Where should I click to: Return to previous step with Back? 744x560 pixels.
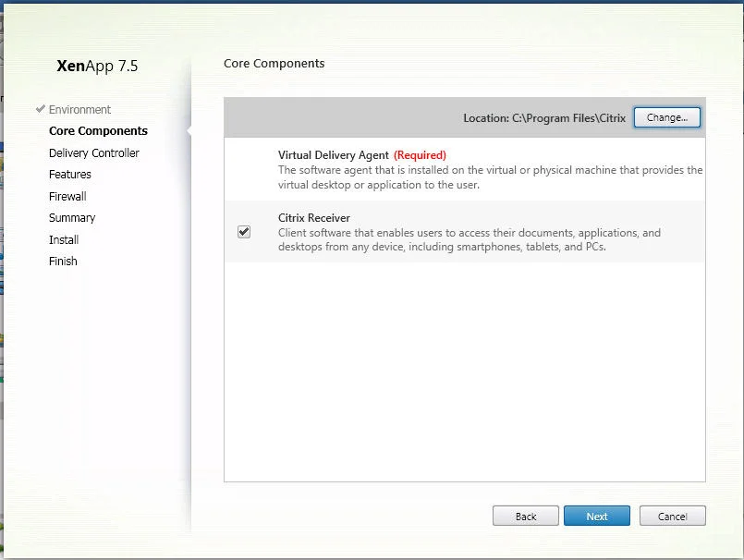coord(526,516)
